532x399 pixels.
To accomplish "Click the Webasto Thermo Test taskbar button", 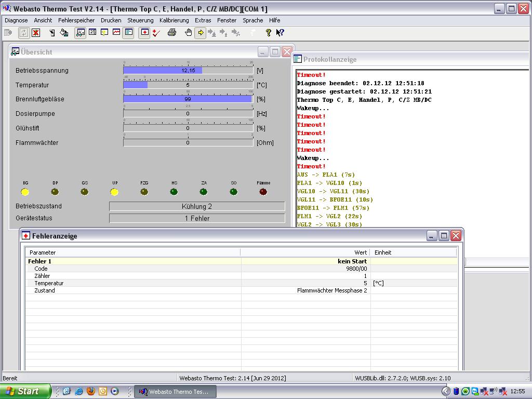I will 176,392.
